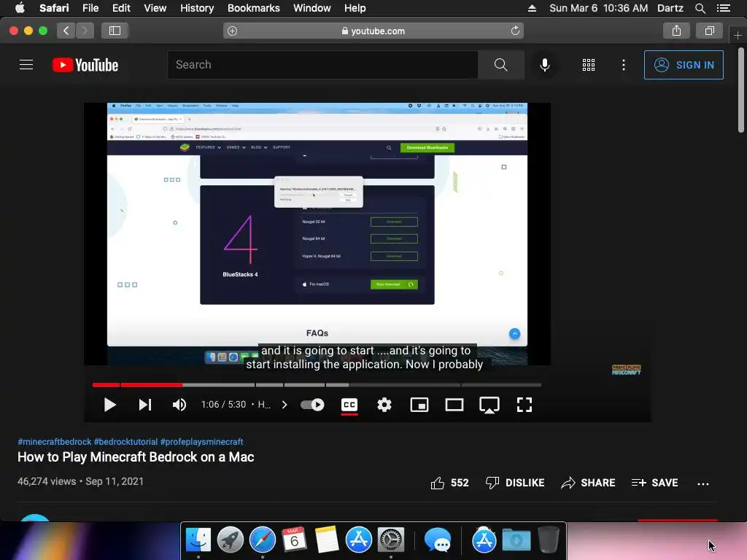The image size is (747, 560).
Task: Show the Safari sidebar
Action: (115, 31)
